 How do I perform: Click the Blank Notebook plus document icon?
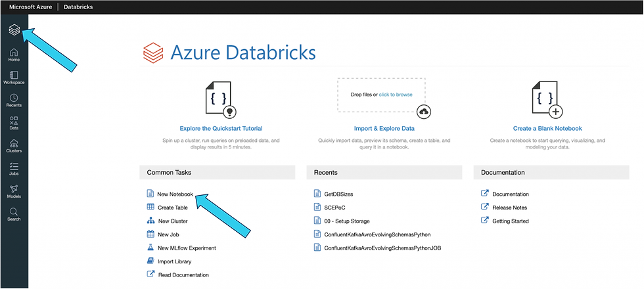(x=547, y=99)
